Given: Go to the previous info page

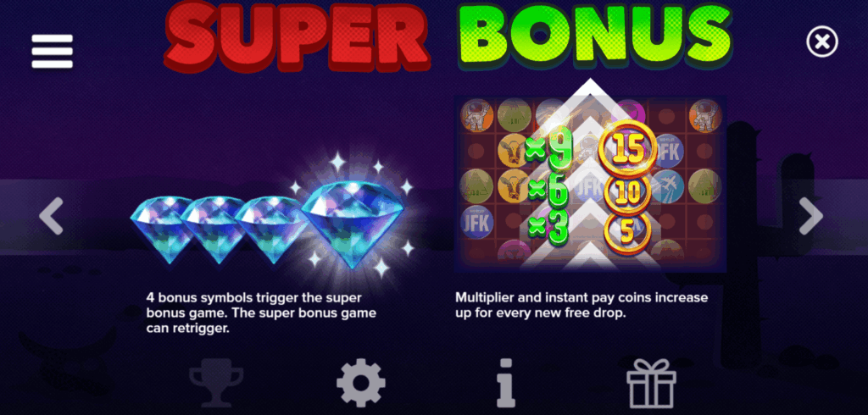Looking at the screenshot, I should click(52, 216).
